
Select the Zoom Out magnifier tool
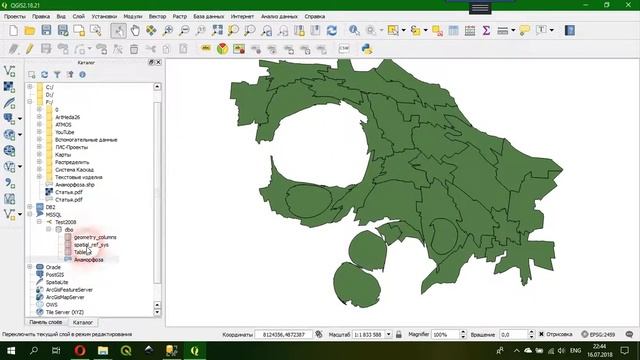(x=184, y=31)
